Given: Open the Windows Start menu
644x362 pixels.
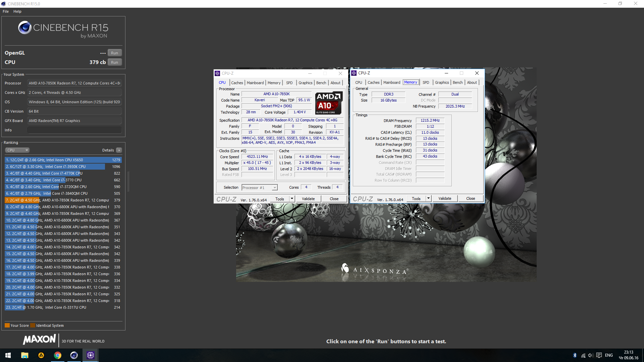Looking at the screenshot, I should (x=8, y=355).
